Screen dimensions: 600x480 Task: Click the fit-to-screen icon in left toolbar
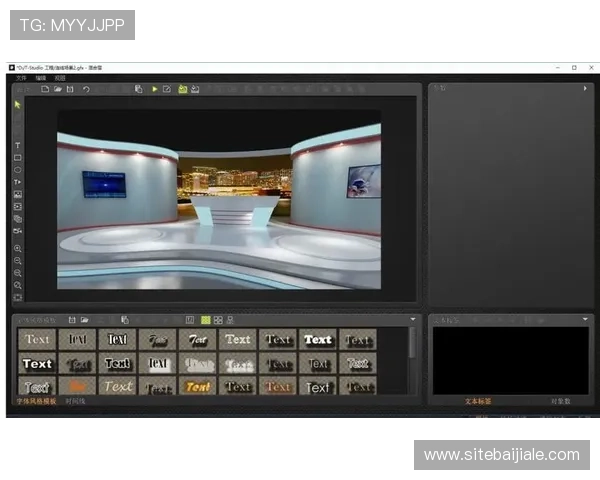point(17,297)
